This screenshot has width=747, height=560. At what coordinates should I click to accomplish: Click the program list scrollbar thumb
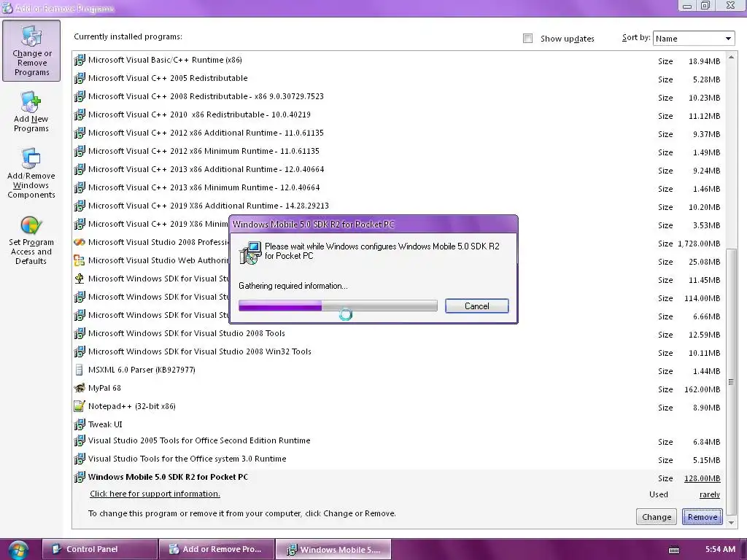(x=731, y=382)
